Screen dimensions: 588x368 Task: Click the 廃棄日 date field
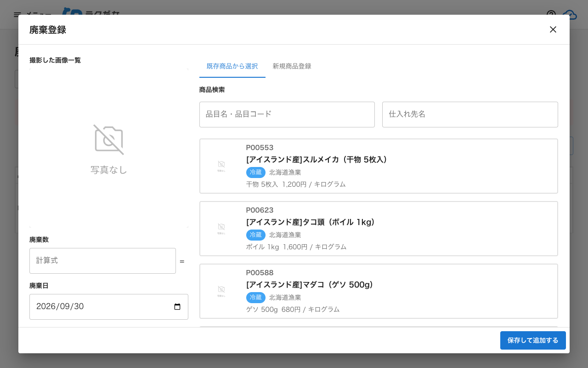[x=109, y=307]
